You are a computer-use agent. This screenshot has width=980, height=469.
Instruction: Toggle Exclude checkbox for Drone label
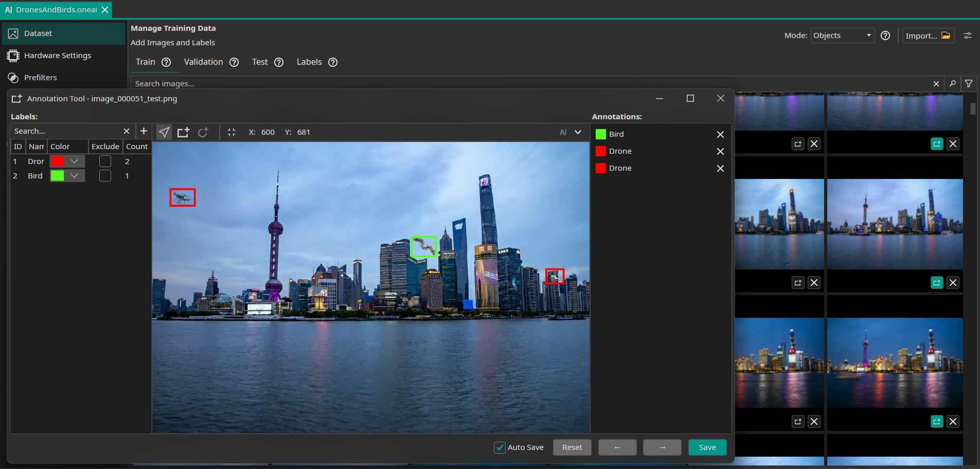[105, 161]
